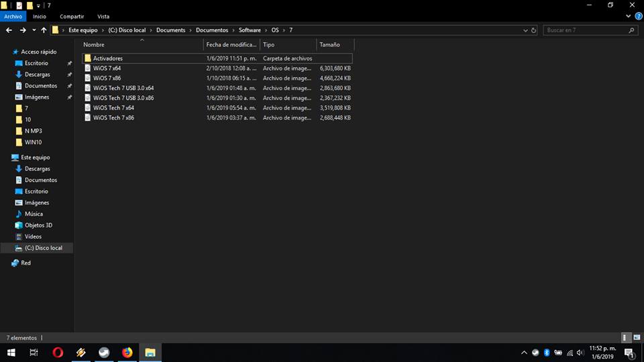Open 'N MP3' folder in navigation pane

(x=29, y=131)
